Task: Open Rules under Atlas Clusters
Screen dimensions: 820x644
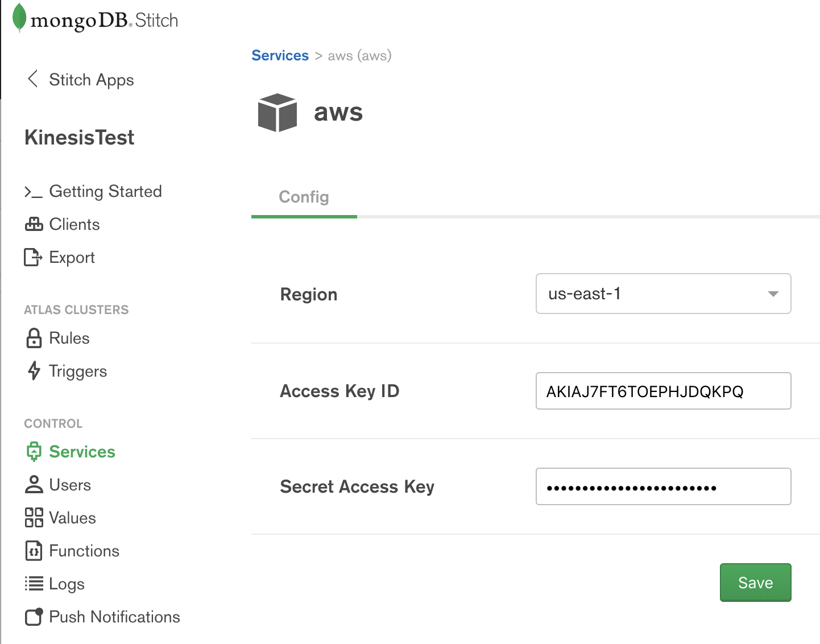Action: 69,338
